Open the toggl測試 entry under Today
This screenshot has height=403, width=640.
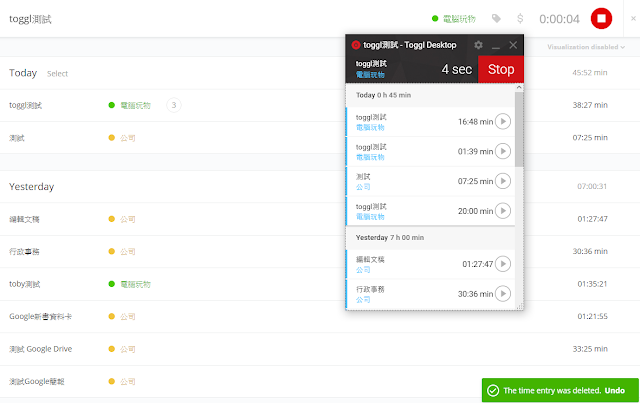(x=26, y=105)
